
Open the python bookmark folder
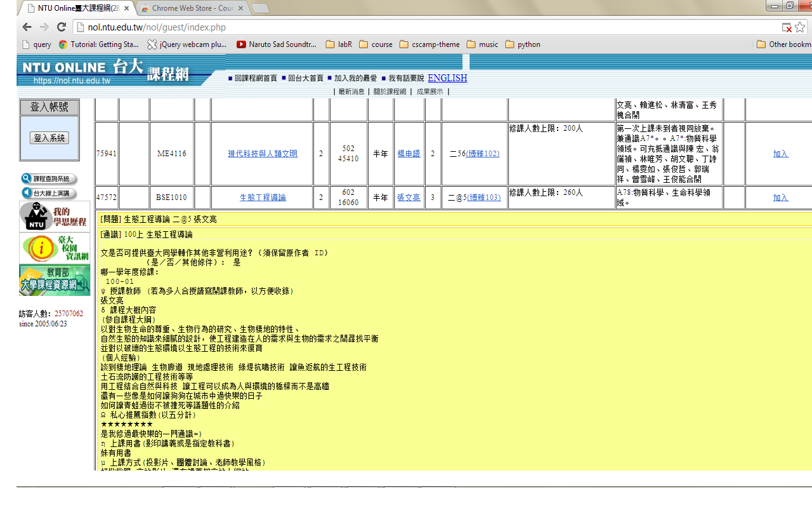coord(523,44)
